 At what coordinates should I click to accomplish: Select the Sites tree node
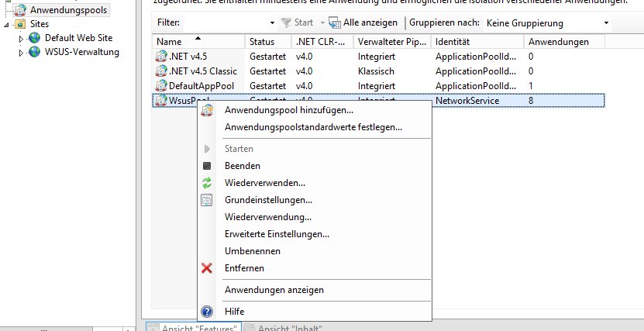tap(40, 24)
